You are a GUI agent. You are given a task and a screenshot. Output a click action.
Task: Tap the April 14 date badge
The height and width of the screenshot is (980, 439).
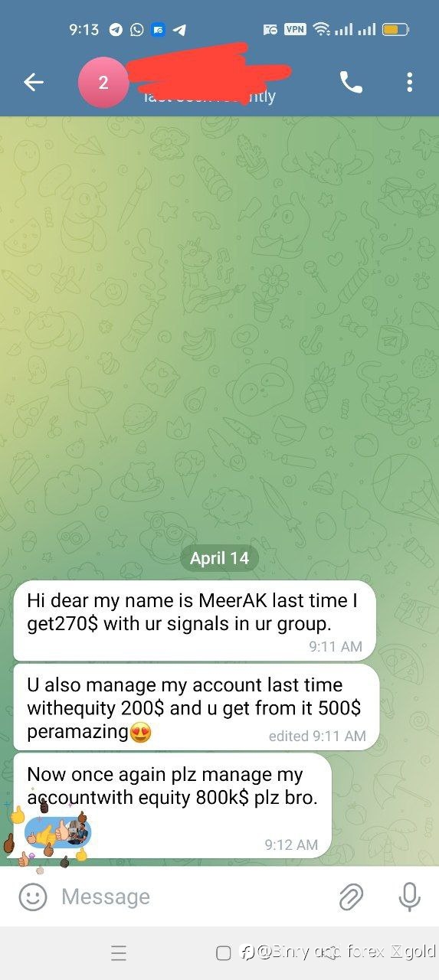(220, 558)
